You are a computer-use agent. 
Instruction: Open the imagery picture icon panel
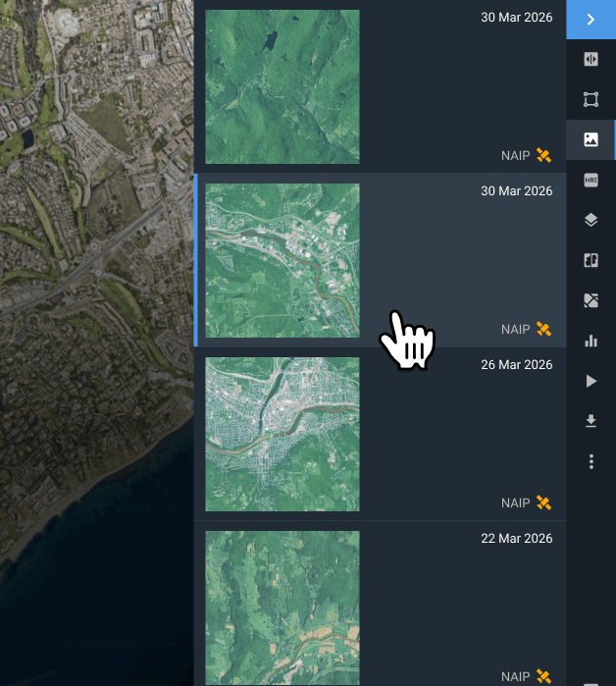click(590, 139)
